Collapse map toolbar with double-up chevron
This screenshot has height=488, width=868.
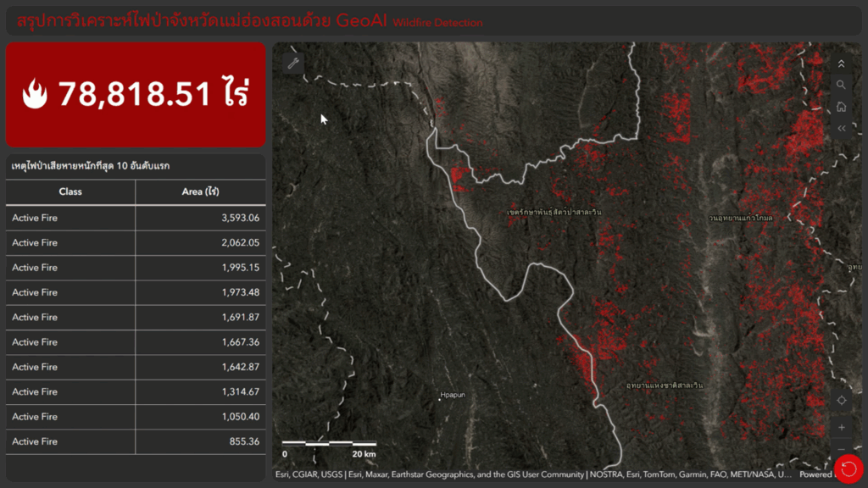841,64
